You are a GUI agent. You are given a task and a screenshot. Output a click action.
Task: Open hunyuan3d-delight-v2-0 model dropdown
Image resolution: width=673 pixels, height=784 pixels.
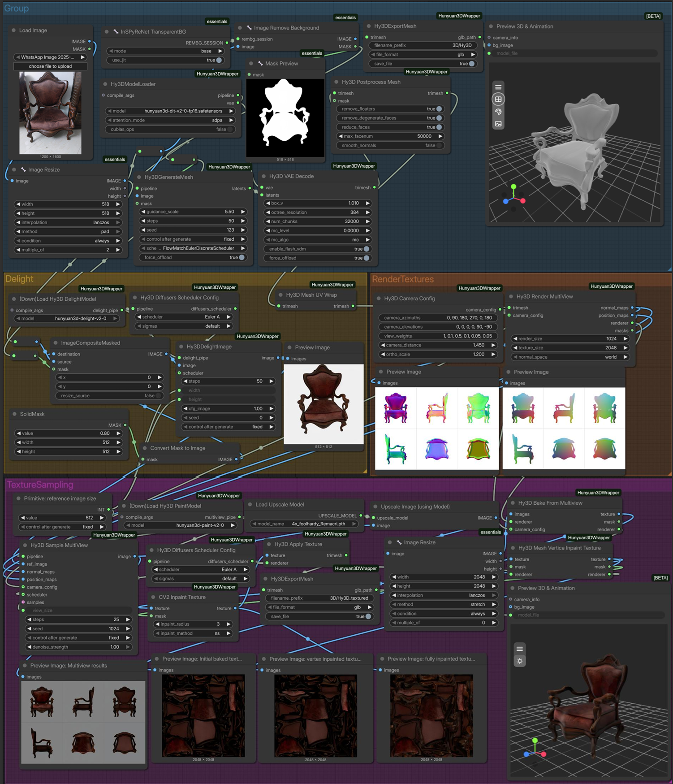pos(67,319)
